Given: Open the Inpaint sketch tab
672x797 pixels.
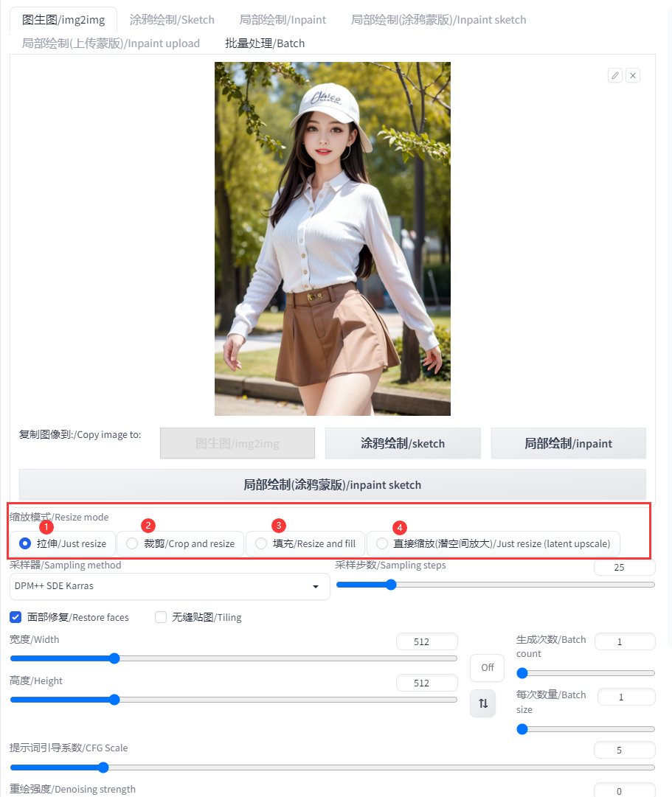Looking at the screenshot, I should tap(438, 20).
